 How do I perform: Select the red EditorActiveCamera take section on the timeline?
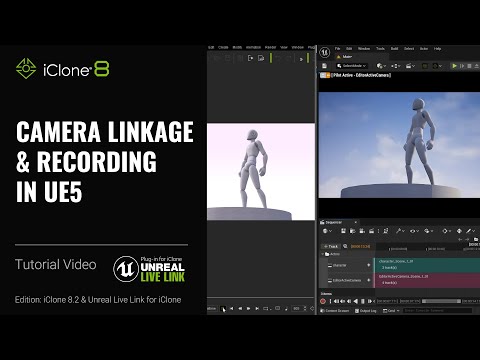tap(427, 280)
